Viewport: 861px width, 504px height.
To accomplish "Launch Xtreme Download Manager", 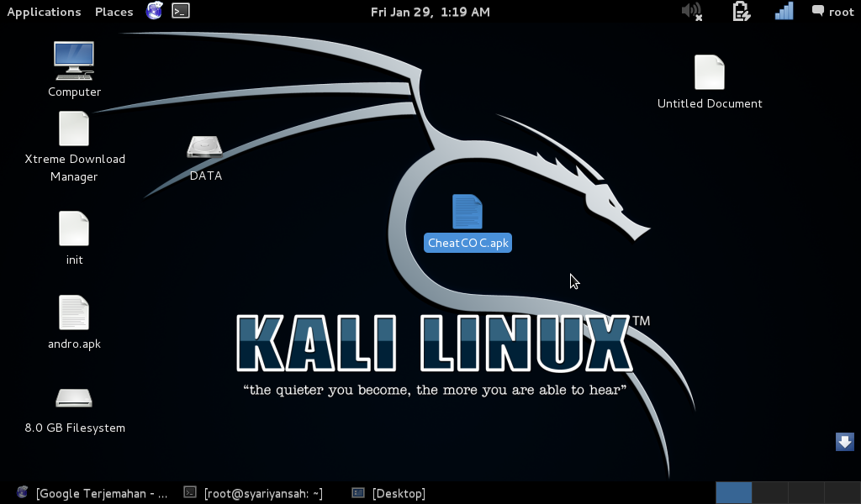I will coord(74,128).
